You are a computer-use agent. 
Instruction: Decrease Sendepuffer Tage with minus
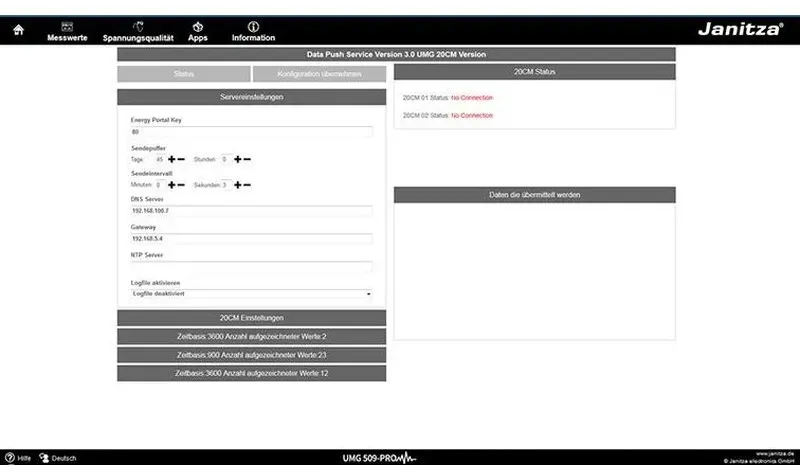click(181, 159)
